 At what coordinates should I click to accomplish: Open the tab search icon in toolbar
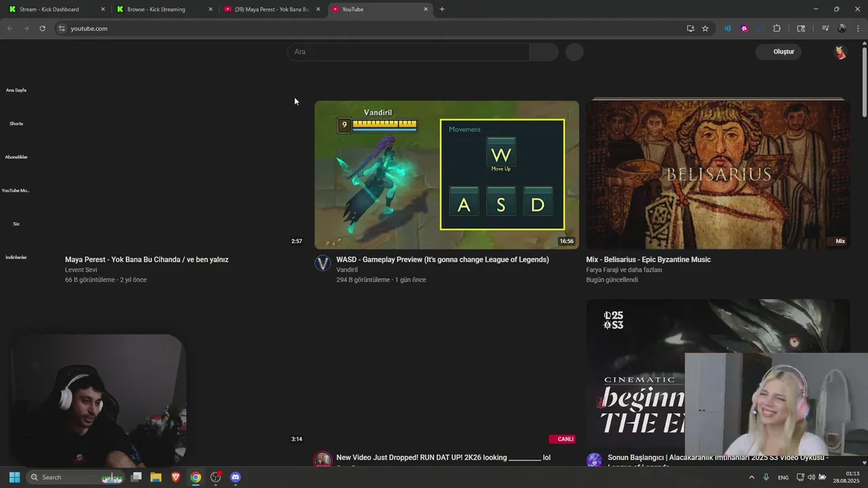801,28
